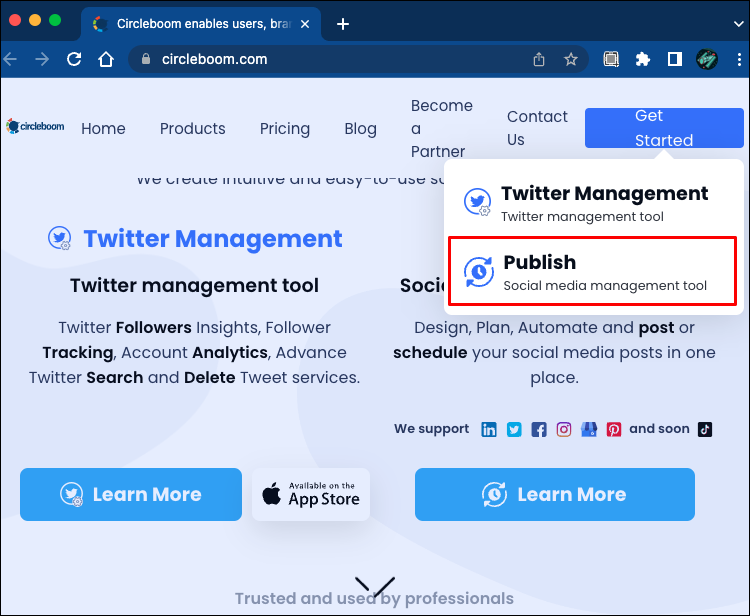Open the Products navigation menu
750x616 pixels.
tap(192, 128)
